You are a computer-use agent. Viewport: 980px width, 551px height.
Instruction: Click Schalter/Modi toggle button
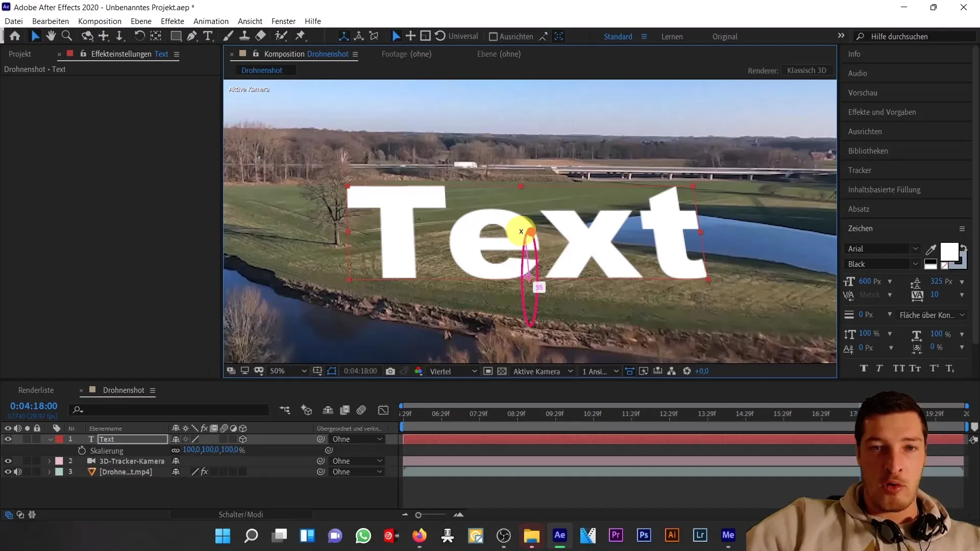(241, 515)
